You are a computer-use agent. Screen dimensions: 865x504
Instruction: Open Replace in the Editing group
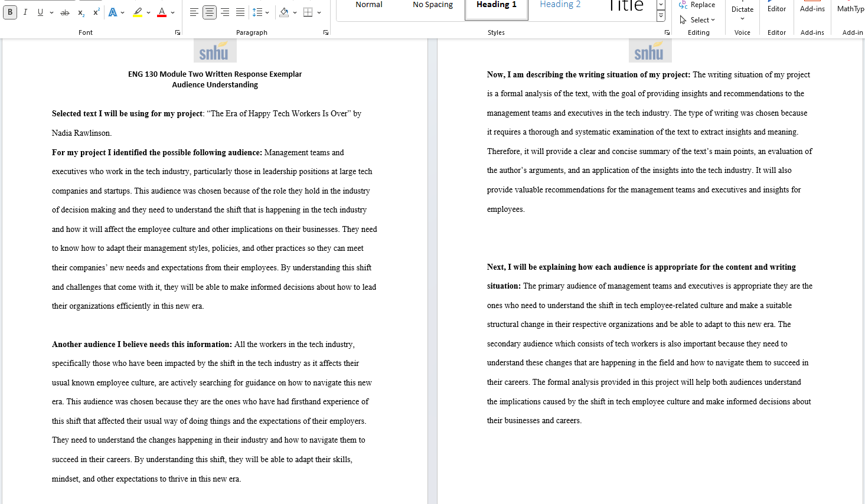pos(697,5)
